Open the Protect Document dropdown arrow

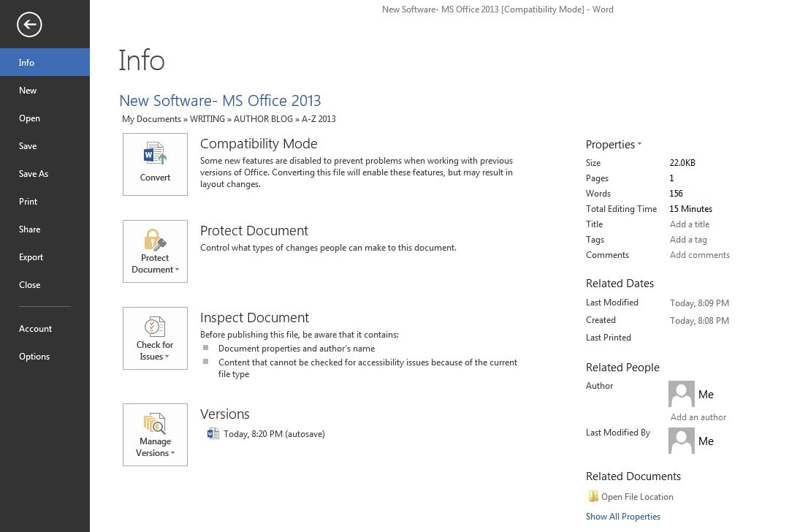(176, 270)
